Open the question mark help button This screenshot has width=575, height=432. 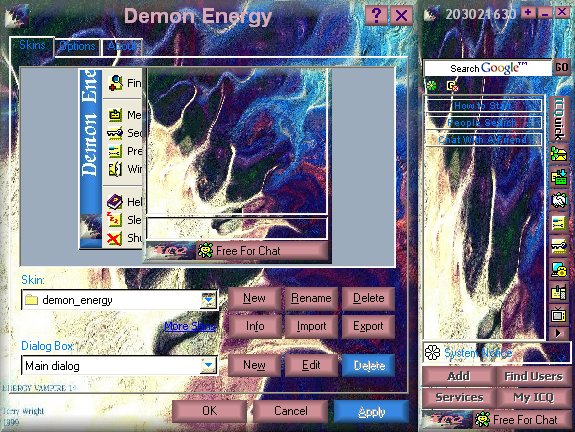376,15
